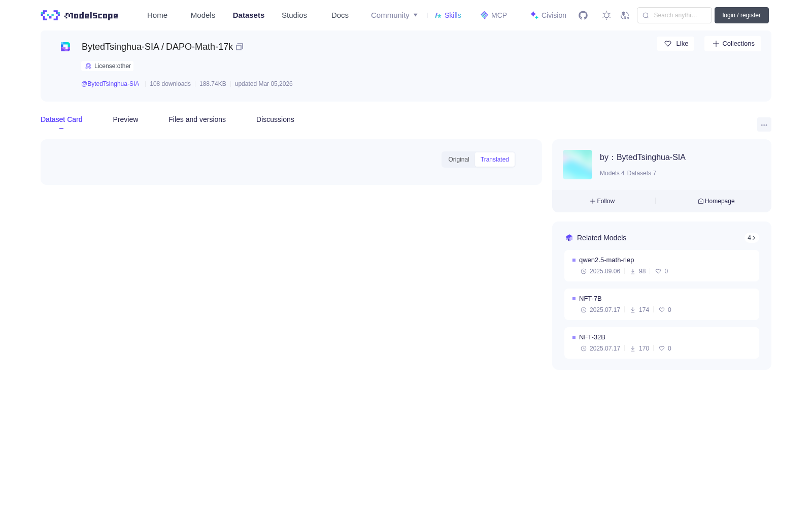
Task: Open Datasets in the navigation bar
Action: [x=249, y=15]
